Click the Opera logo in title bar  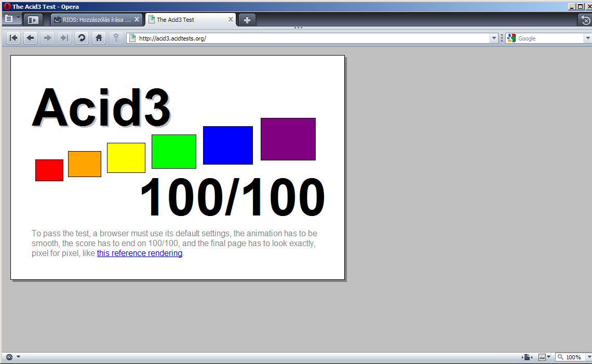pos(7,6)
